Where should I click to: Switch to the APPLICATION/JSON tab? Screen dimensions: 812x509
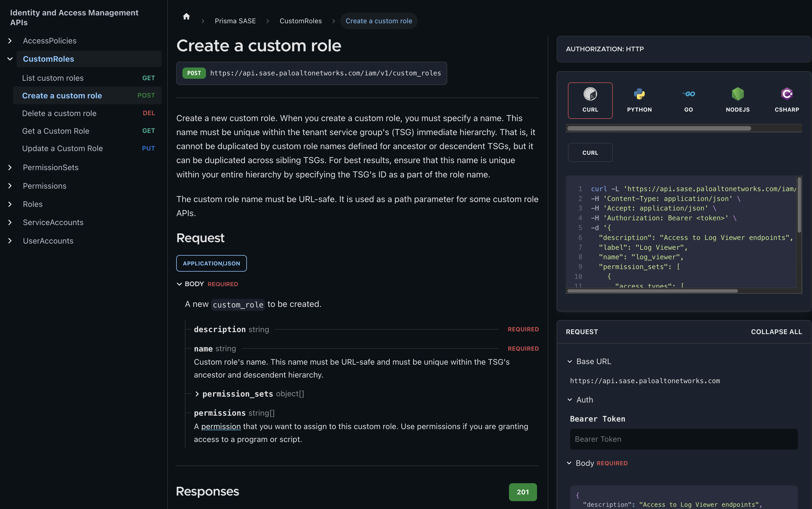(211, 263)
